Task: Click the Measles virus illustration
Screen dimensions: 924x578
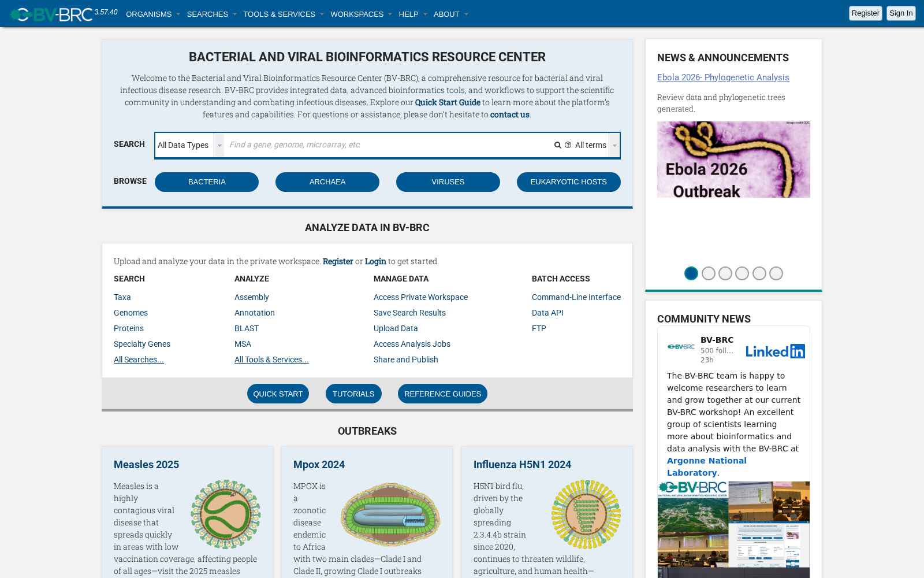Action: point(226,514)
